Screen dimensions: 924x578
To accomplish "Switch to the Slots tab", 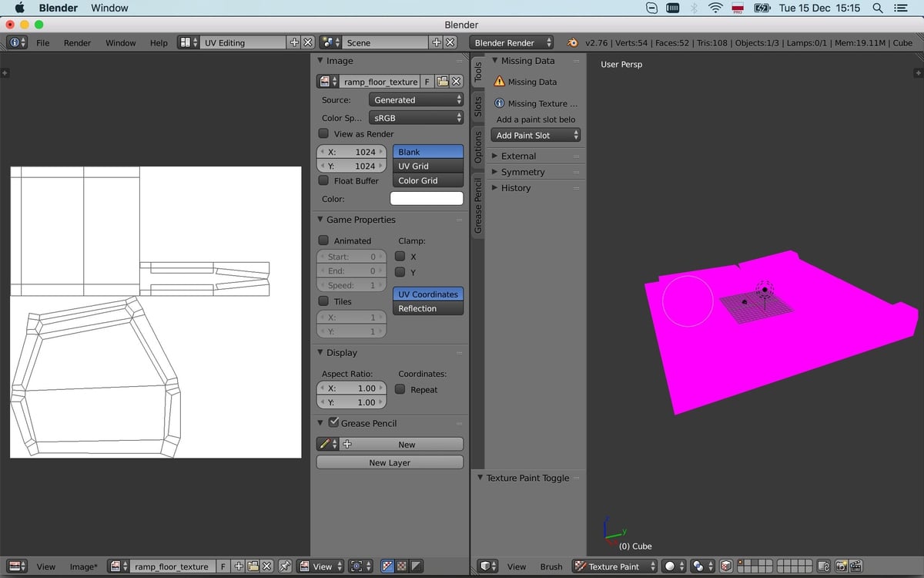I will click(x=478, y=106).
